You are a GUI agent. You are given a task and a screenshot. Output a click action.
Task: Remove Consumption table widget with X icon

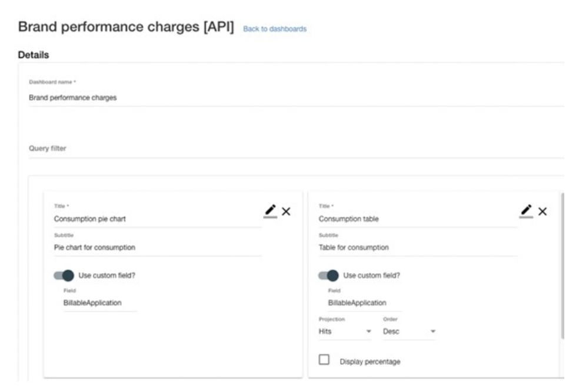(543, 212)
